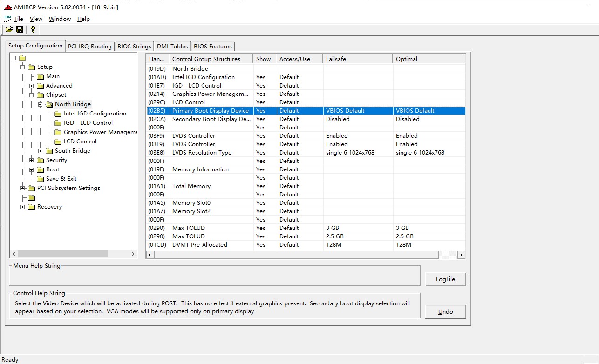The image size is (599, 364).
Task: Expand the Security tree node
Action: pos(32,160)
